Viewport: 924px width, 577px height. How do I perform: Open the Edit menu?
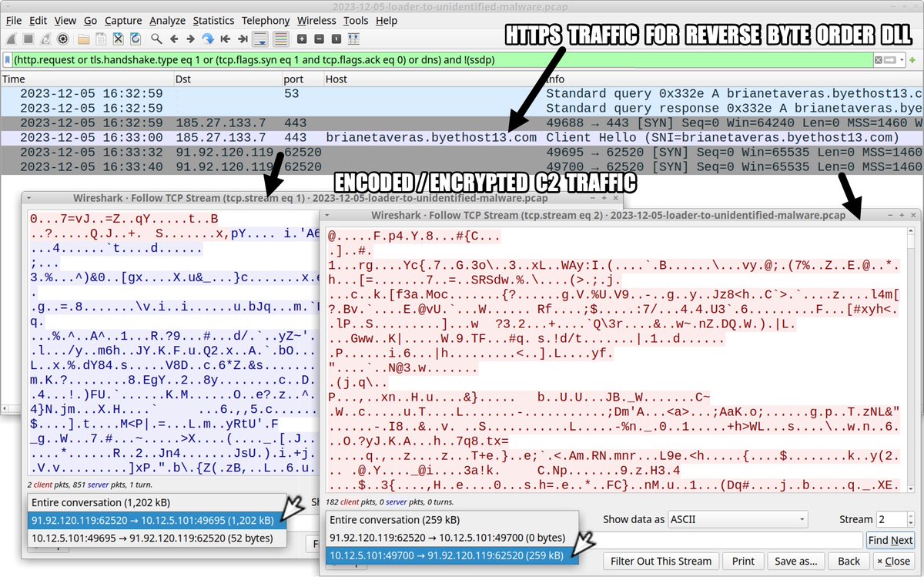pyautogui.click(x=38, y=21)
